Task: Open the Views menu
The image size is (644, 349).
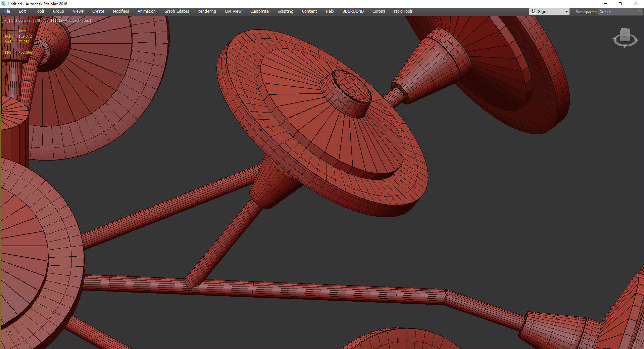Action: point(78,11)
